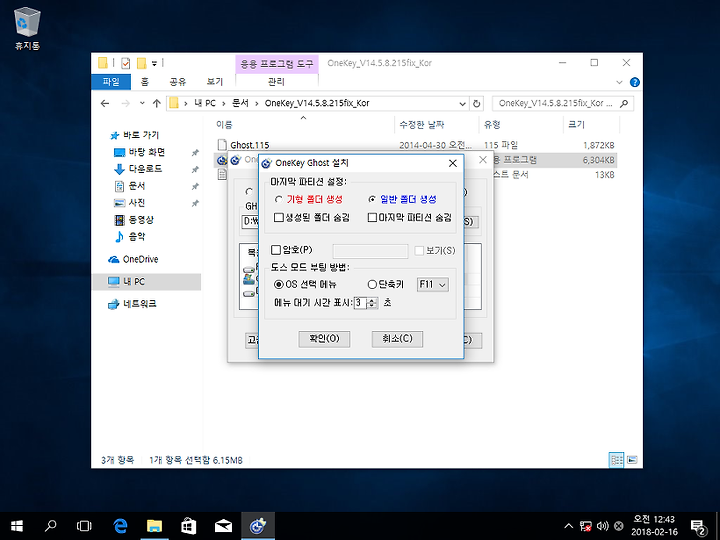Open the 보기 ribbon tab
720x540 pixels.
click(214, 82)
